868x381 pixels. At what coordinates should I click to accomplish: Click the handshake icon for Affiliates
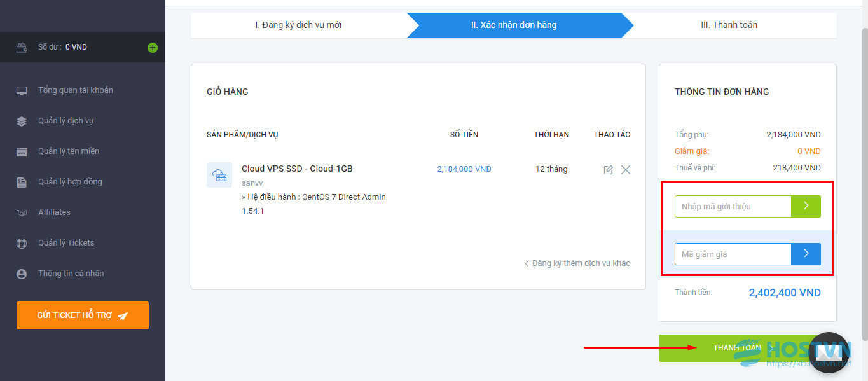(22, 212)
